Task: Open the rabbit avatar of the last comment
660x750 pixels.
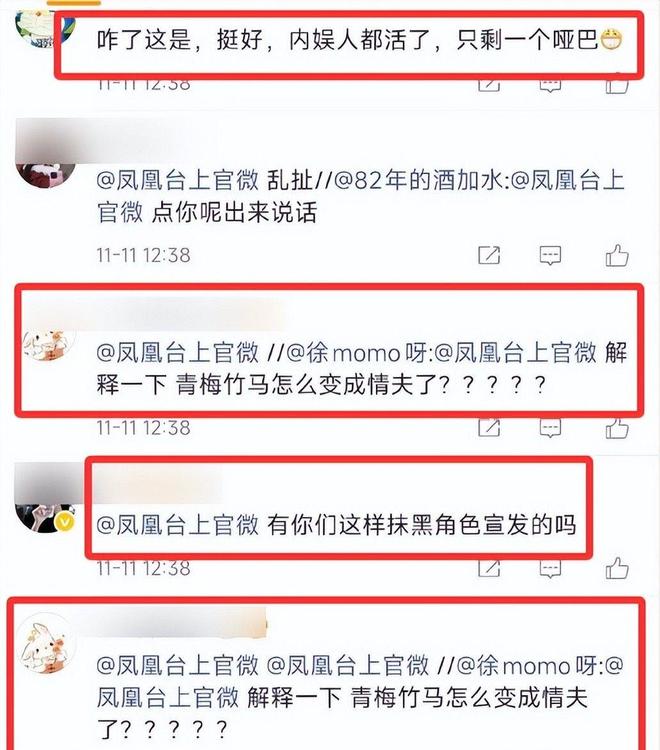Action: point(44,644)
